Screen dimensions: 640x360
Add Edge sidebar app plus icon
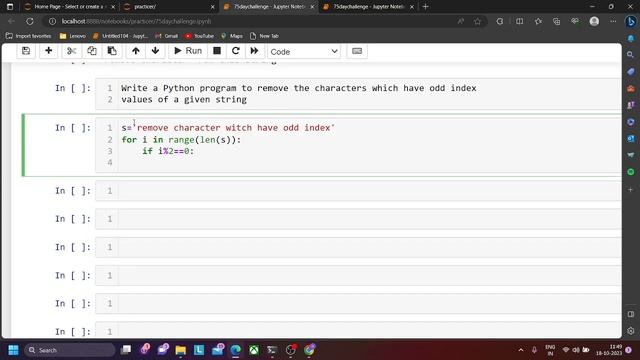[631, 189]
